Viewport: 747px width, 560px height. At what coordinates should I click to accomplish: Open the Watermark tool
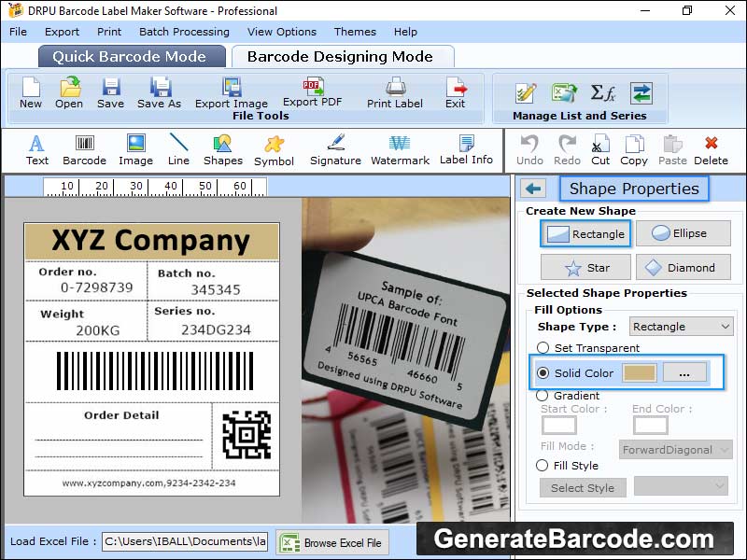click(x=399, y=144)
